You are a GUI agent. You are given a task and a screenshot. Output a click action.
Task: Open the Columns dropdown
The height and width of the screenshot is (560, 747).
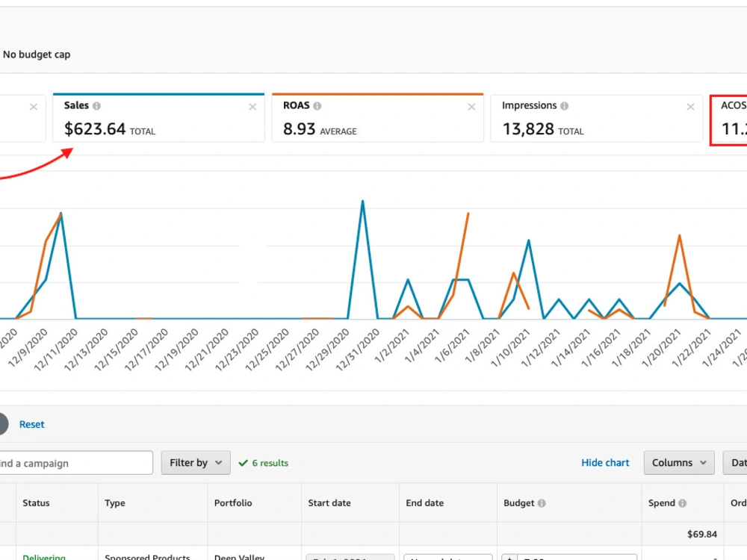point(679,463)
